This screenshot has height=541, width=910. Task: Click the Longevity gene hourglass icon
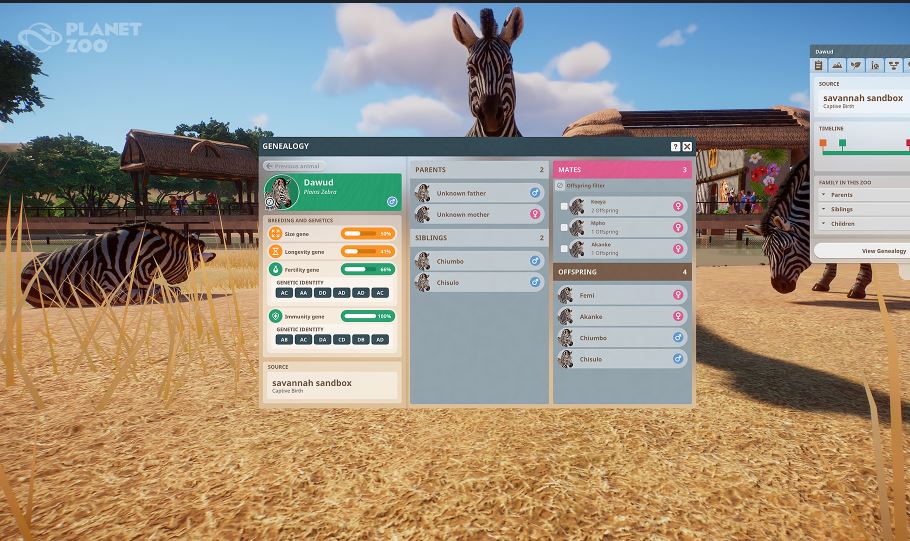coord(275,251)
